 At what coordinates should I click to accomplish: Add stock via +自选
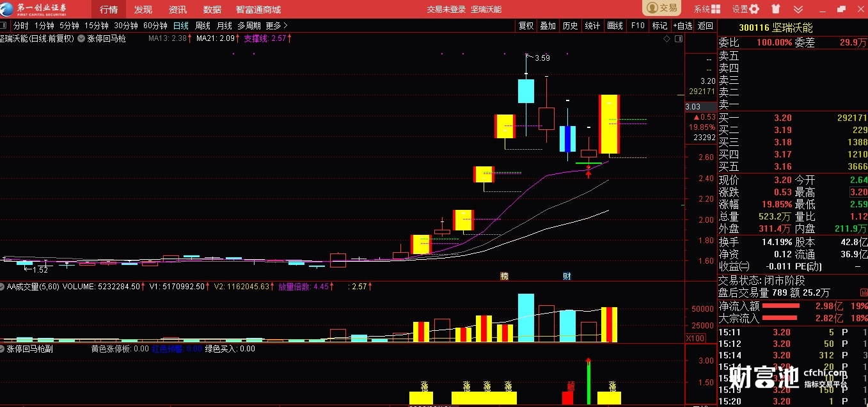[683, 26]
